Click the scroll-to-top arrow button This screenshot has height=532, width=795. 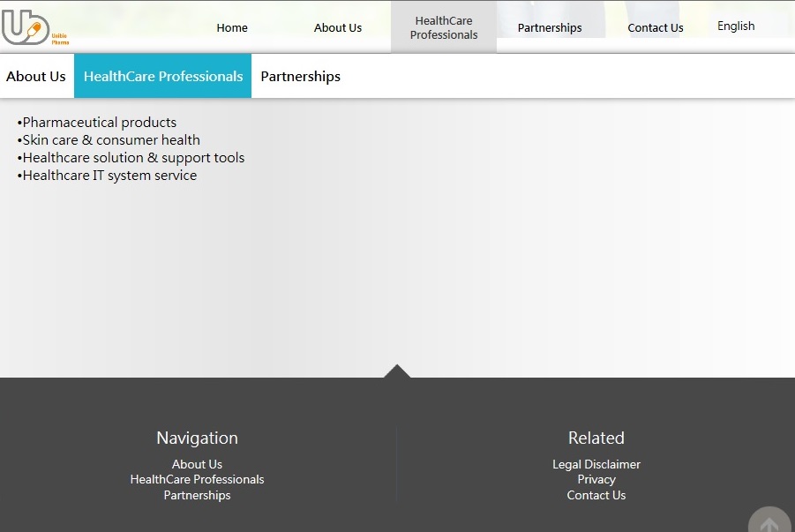pos(769,521)
